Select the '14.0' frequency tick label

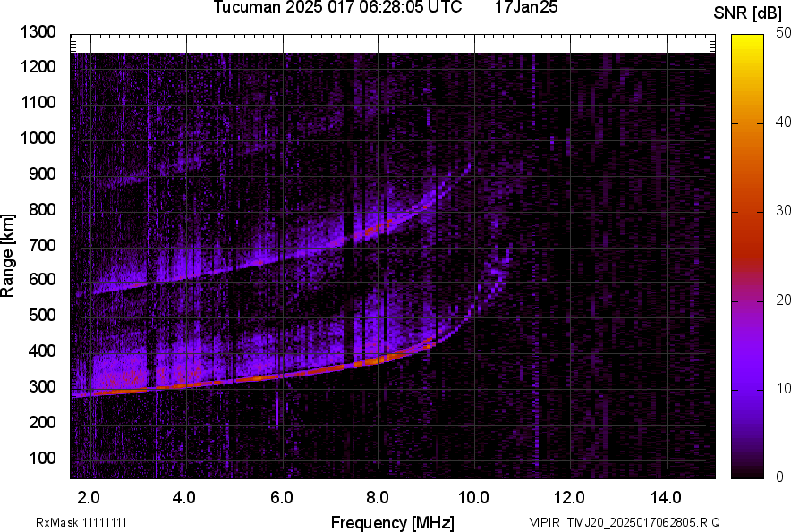point(666,497)
